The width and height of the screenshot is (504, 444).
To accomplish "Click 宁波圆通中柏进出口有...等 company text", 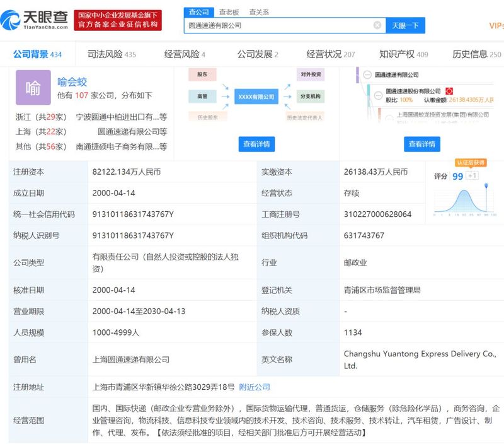I will 122,117.
